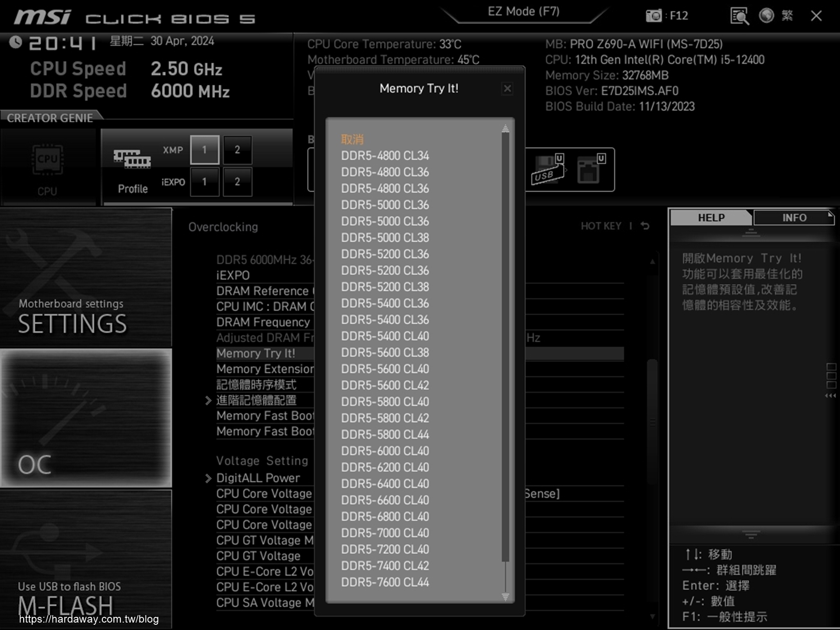Switch to the INFO tab
840x630 pixels.
[794, 217]
